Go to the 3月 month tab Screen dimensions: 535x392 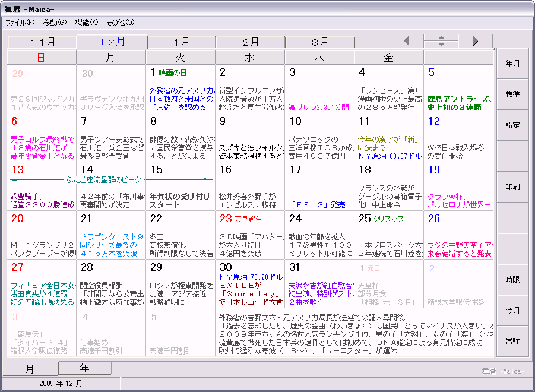point(320,42)
